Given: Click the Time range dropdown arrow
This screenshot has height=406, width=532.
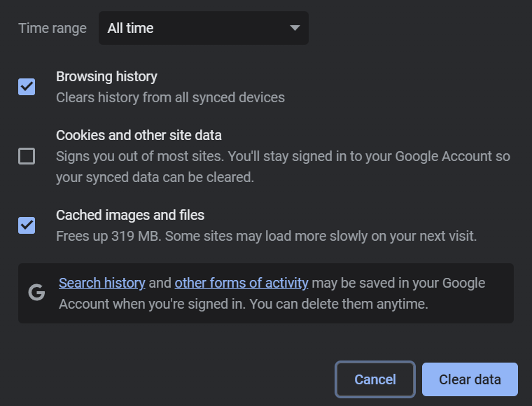Looking at the screenshot, I should tap(295, 28).
